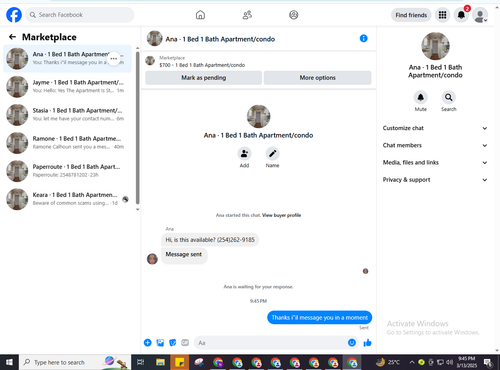The image size is (500, 370).
Task: Open the apps grid menu icon
Action: point(442,15)
